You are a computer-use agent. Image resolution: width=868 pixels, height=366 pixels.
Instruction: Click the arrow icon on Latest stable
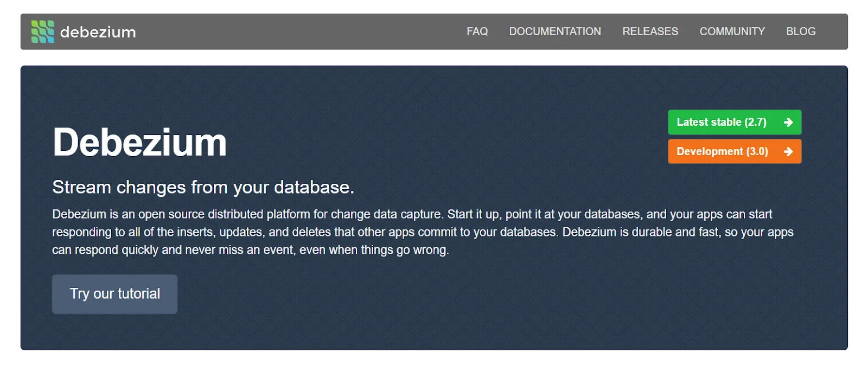788,123
